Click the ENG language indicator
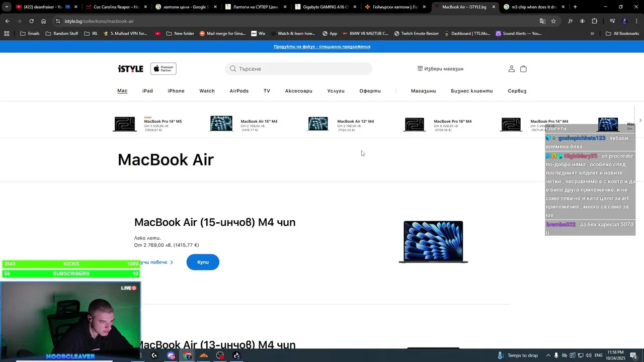The image size is (644, 362). click(x=599, y=355)
